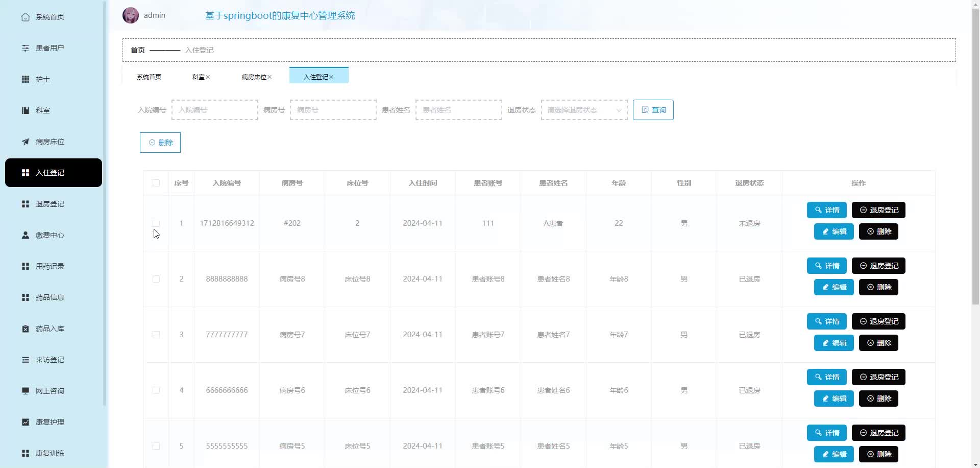980x468 pixels.
Task: Close the 病房床位 tab using its X
Action: point(269,77)
